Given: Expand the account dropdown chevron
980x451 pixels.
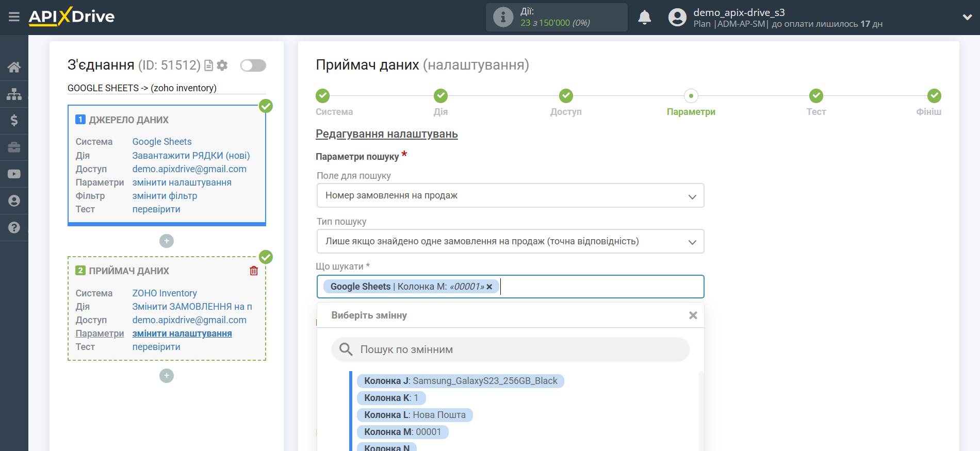Looking at the screenshot, I should pyautogui.click(x=967, y=17).
